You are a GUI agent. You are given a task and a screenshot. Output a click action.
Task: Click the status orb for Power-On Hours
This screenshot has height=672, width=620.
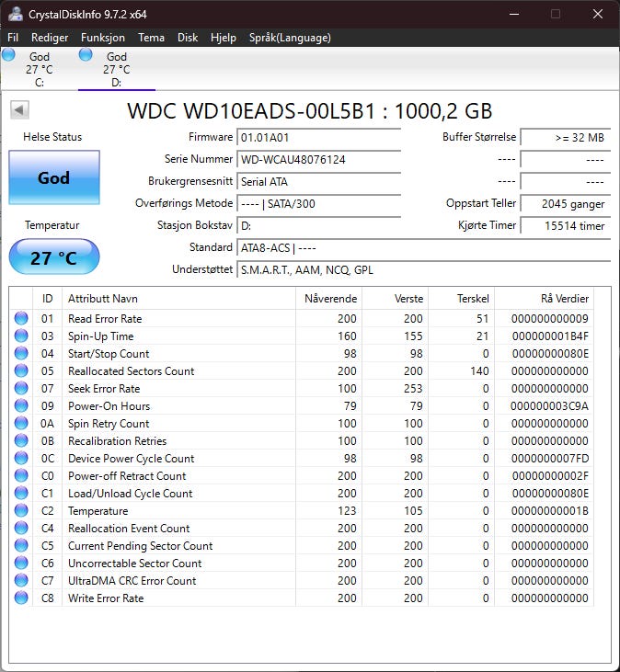coord(21,406)
